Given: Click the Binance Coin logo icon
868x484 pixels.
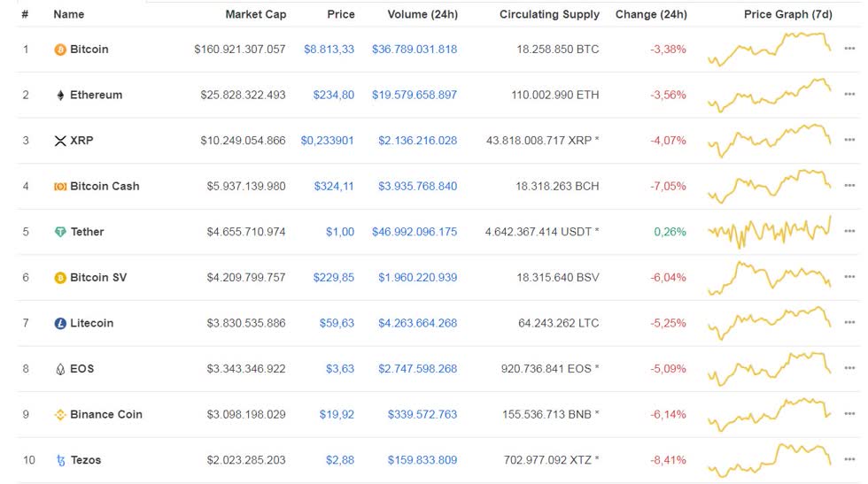Looking at the screenshot, I should pos(60,414).
